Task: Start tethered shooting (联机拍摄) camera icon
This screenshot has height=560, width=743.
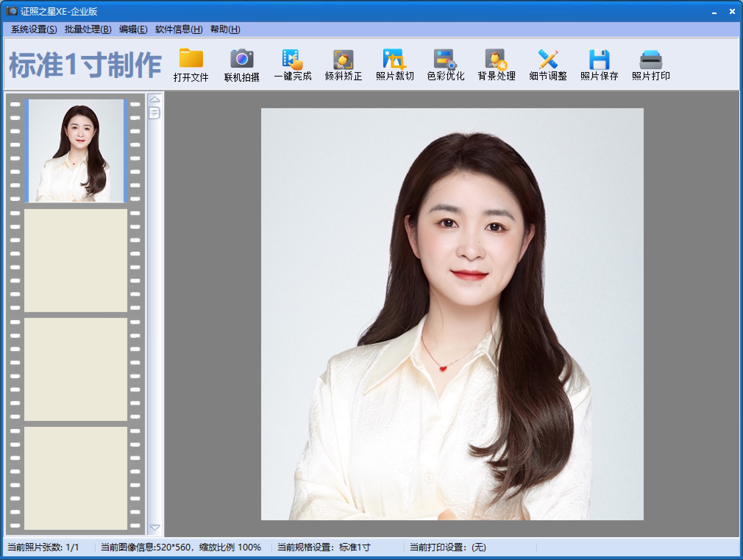Action: 242,59
